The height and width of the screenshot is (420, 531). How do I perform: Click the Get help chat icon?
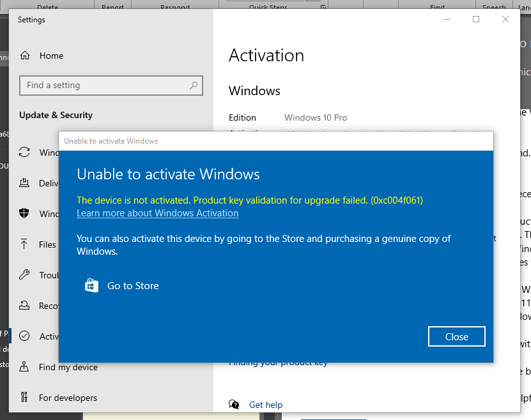point(234,405)
